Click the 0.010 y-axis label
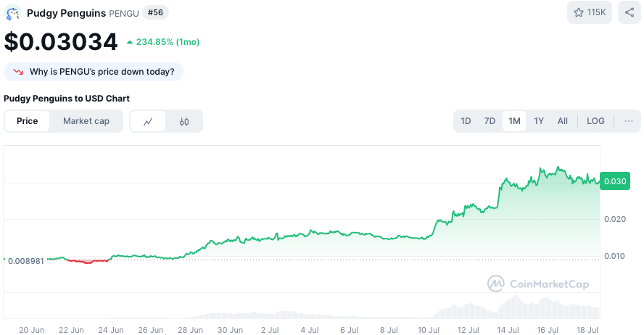Image resolution: width=644 pixels, height=335 pixels. pos(614,256)
